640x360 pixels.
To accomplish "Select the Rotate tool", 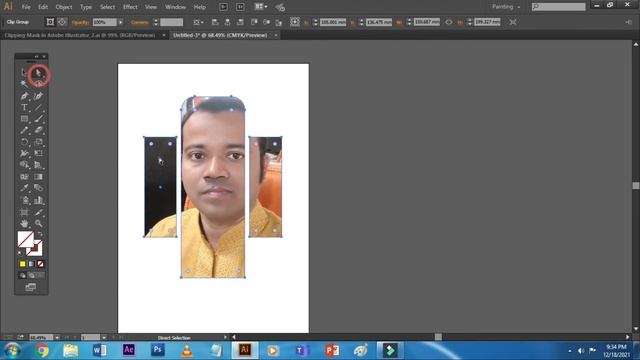I will (x=24, y=142).
